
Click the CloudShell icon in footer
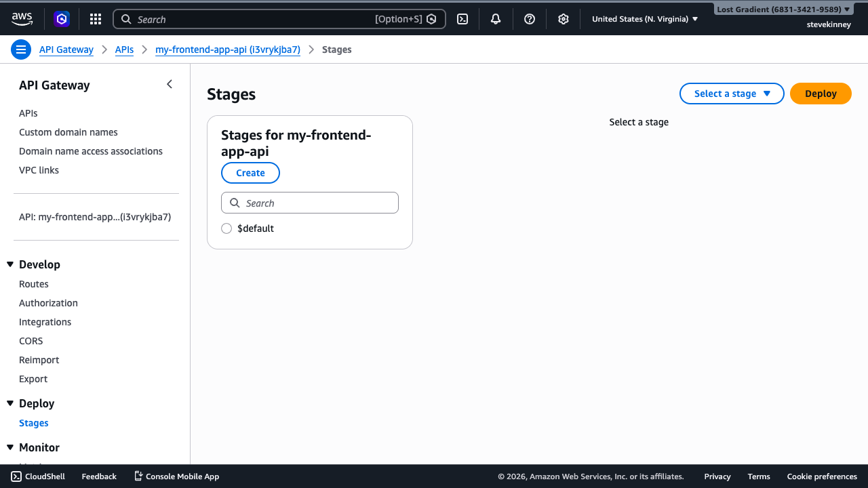tap(16, 476)
